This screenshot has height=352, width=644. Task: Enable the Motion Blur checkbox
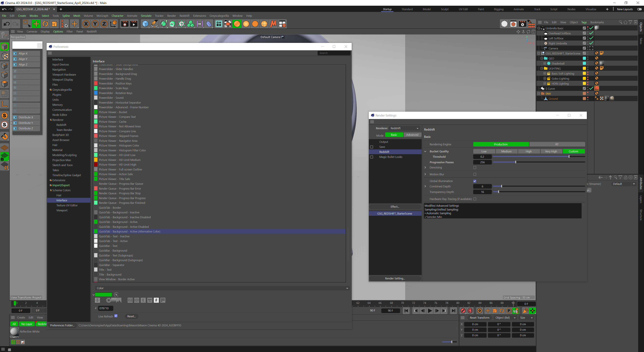tap(475, 174)
